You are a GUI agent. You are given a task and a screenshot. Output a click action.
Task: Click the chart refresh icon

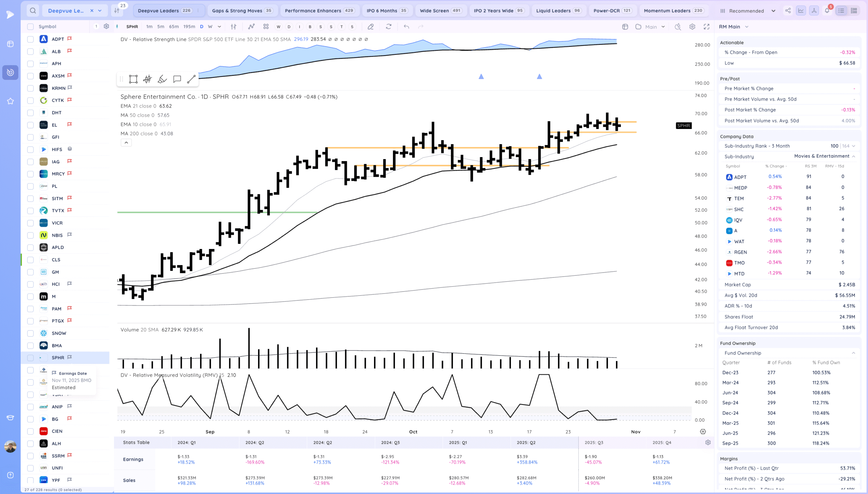point(389,27)
